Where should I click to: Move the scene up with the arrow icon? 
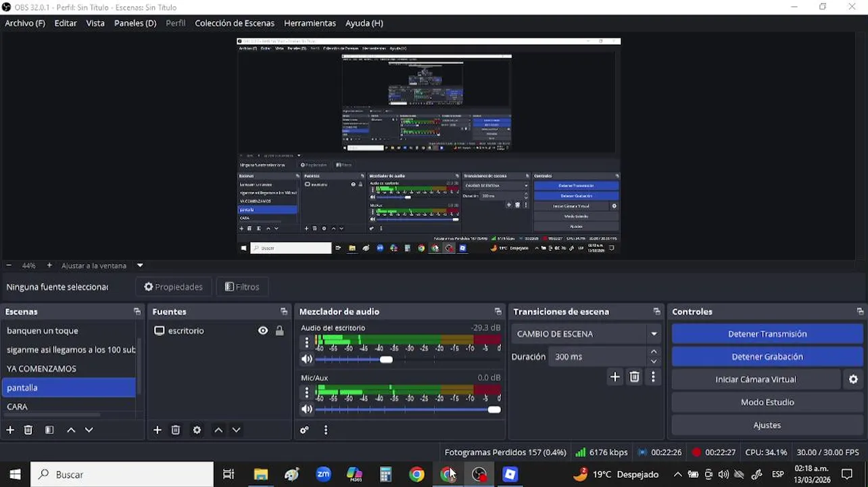pos(71,430)
